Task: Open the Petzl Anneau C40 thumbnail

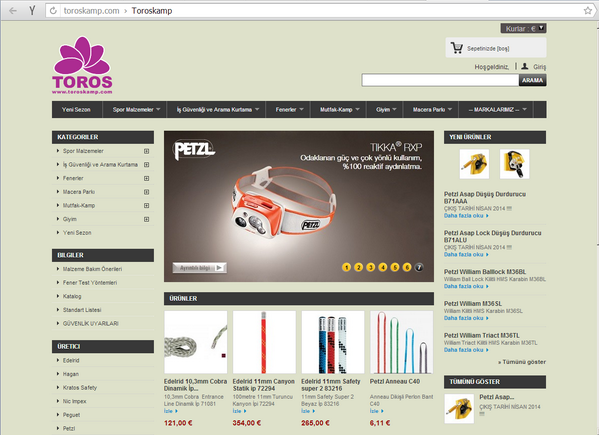Action: 401,342
